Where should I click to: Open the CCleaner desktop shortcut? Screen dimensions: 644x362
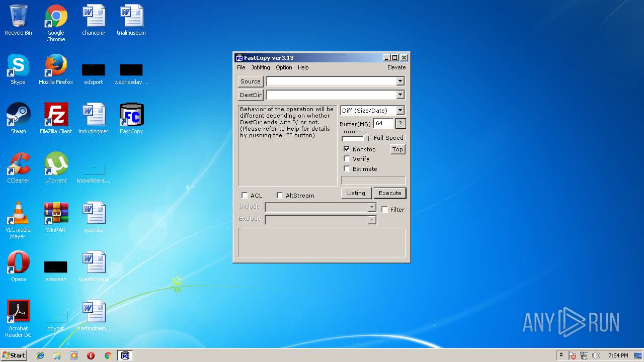18,168
